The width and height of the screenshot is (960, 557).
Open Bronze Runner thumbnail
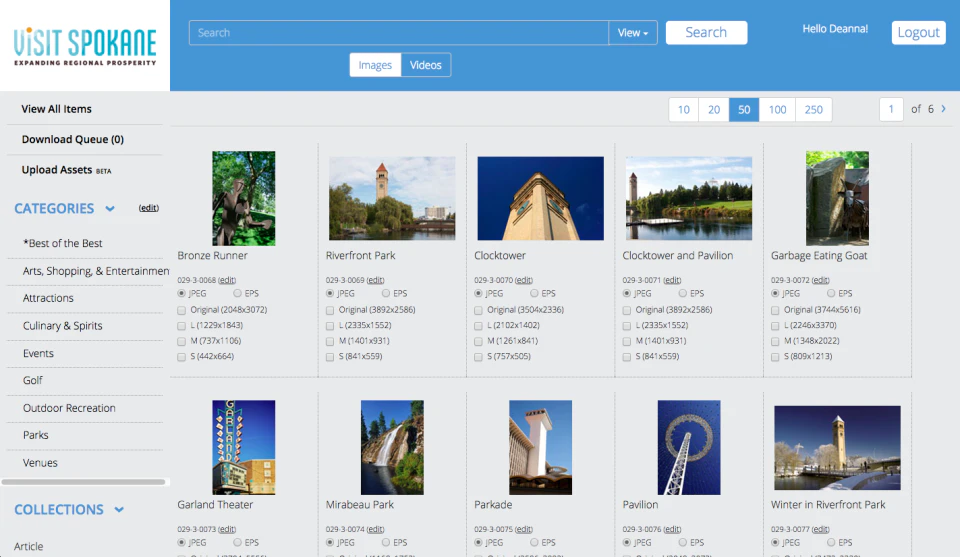point(244,198)
